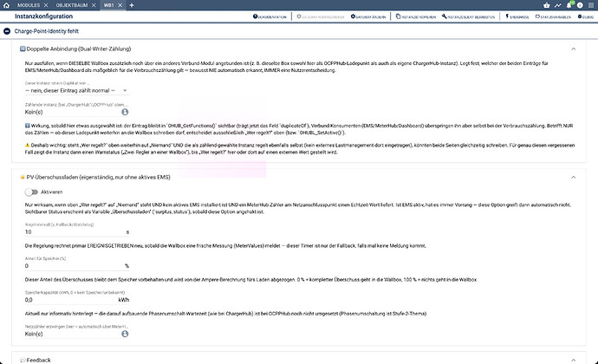598x364 pixels.
Task: Switch to the MODULES tab
Action: pos(29,5)
